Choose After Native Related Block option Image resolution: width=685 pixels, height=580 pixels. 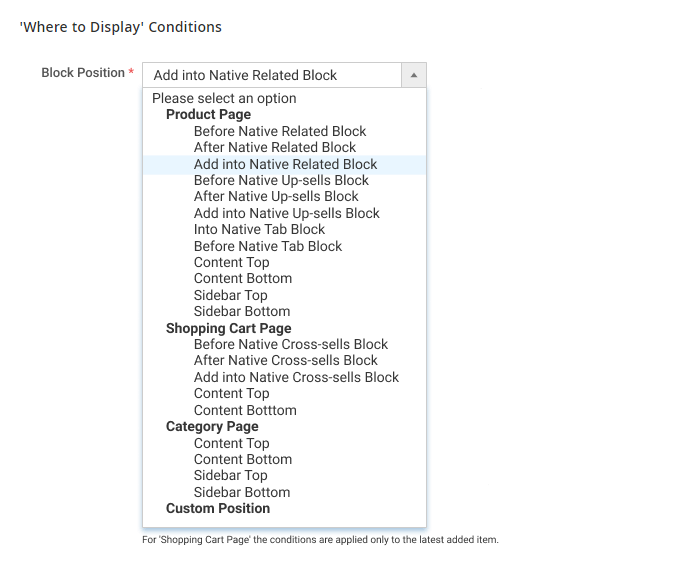[284, 147]
